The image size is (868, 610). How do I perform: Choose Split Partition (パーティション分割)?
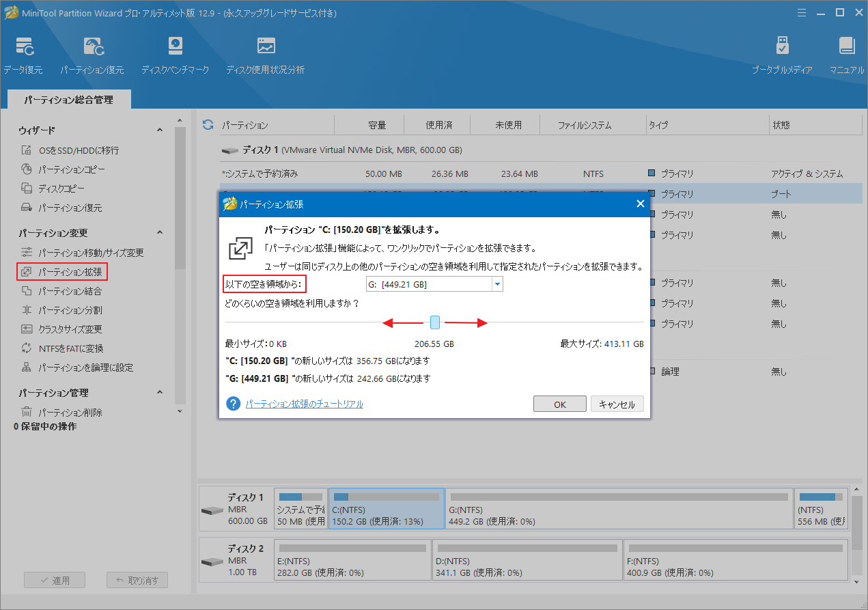[x=61, y=310]
